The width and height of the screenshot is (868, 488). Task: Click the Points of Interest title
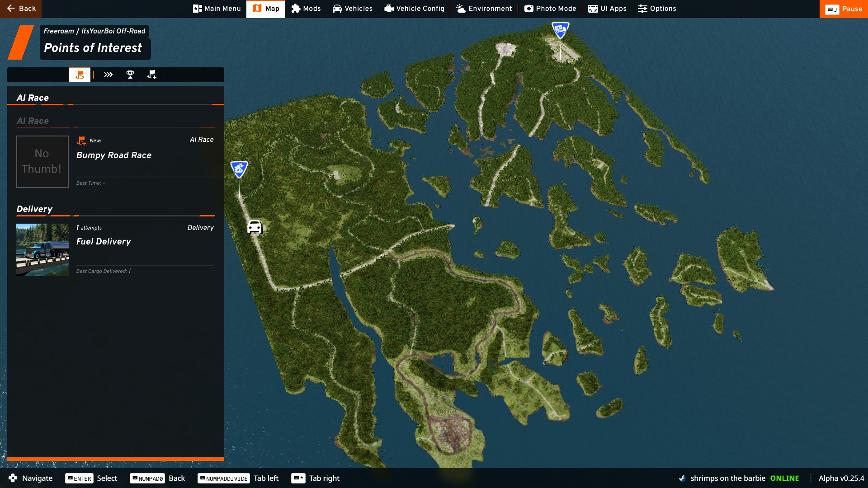93,48
